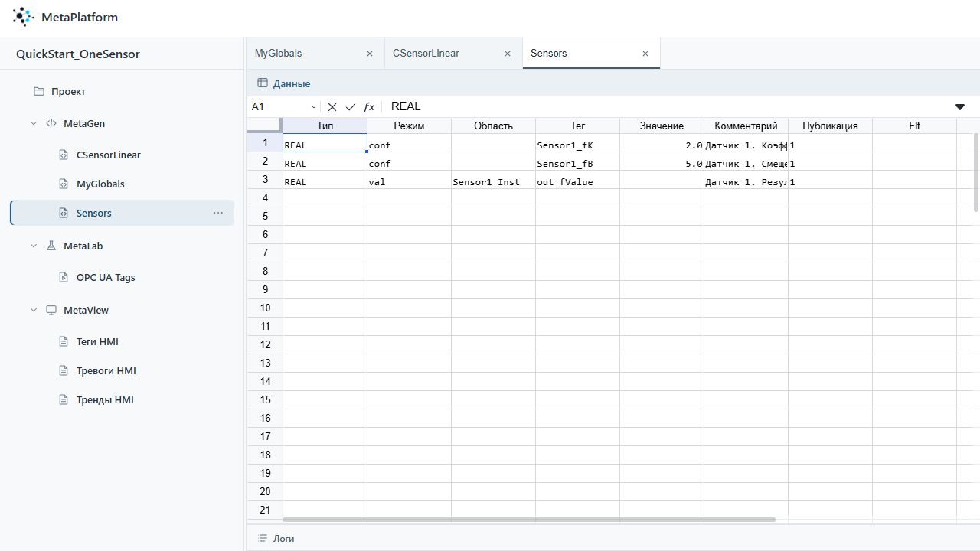Select cell containing out_fValue
The width and height of the screenshot is (980, 551).
click(577, 181)
